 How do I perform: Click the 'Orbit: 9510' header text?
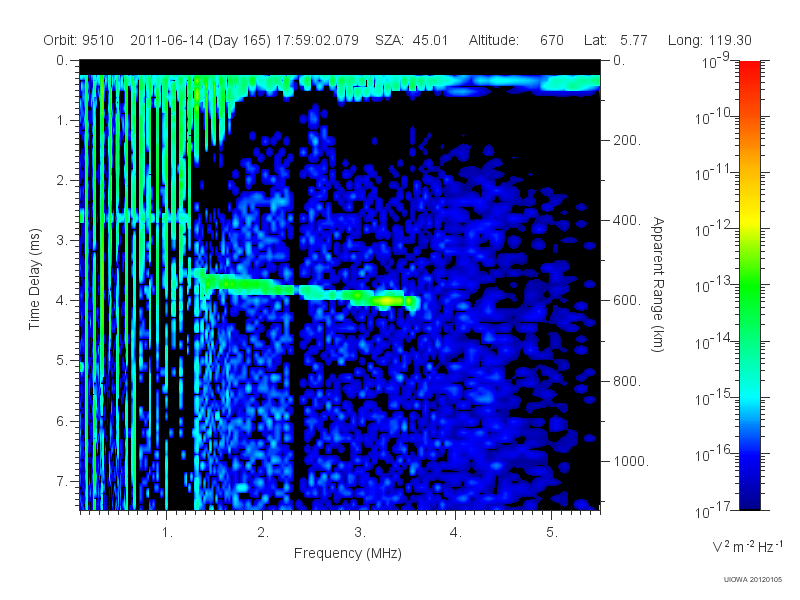[x=78, y=40]
